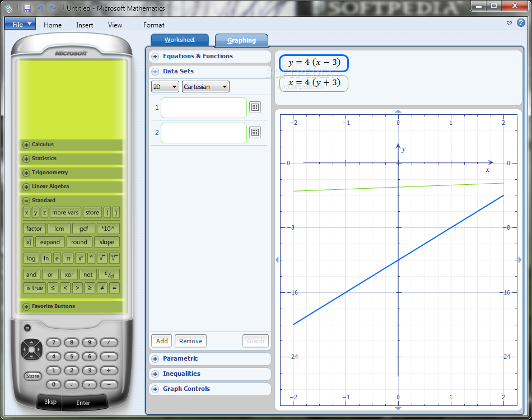Minimize the ribbon with the heart-shaped icon

pyautogui.click(x=509, y=23)
